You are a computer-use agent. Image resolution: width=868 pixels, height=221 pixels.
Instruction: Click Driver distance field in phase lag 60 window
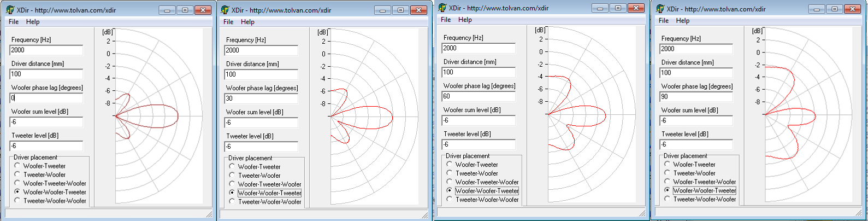[479, 72]
